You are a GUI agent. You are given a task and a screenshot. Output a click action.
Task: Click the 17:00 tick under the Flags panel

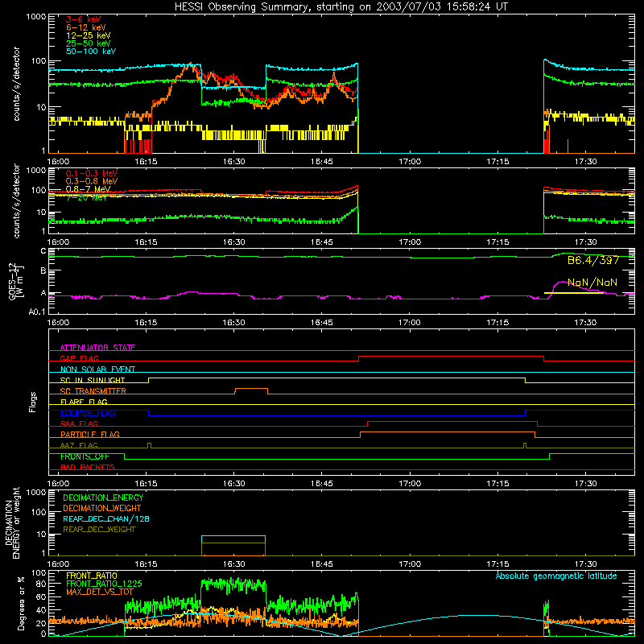click(x=410, y=484)
